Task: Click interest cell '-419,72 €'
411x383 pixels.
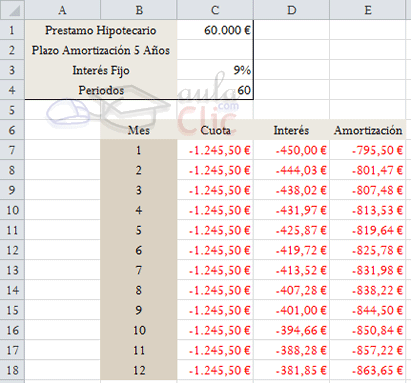Action: click(x=291, y=250)
